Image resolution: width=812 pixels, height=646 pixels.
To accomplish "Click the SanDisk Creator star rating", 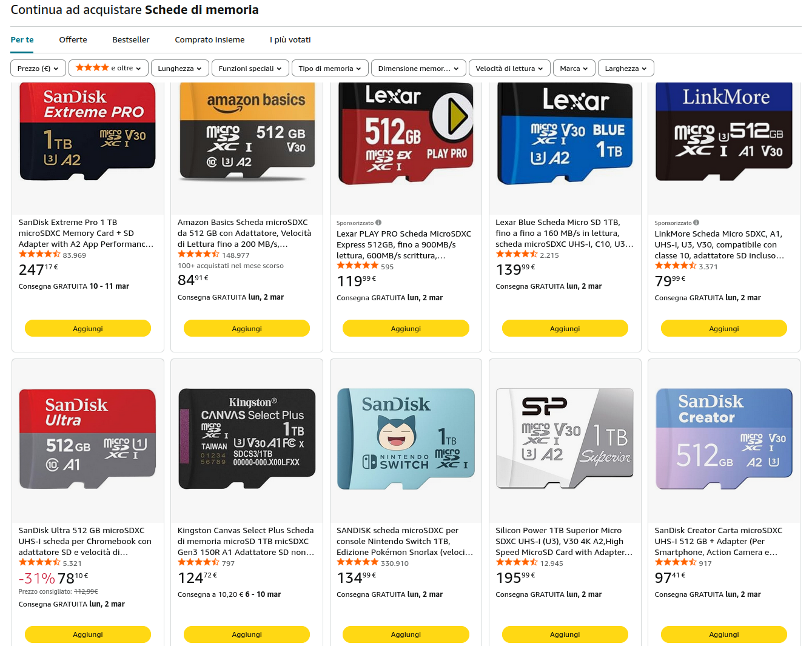I will click(676, 563).
